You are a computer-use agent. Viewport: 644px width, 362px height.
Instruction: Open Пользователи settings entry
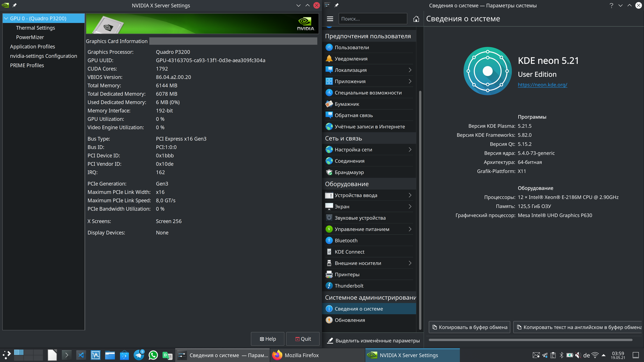click(369, 47)
